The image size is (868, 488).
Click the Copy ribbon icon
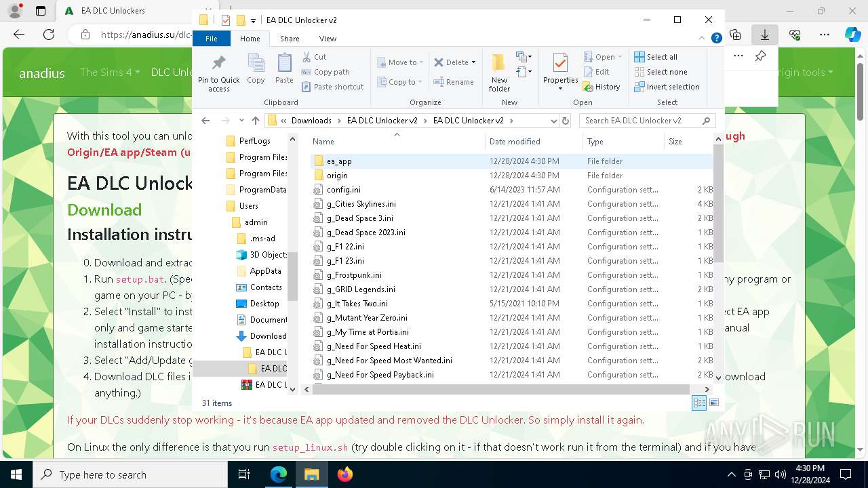[256, 64]
